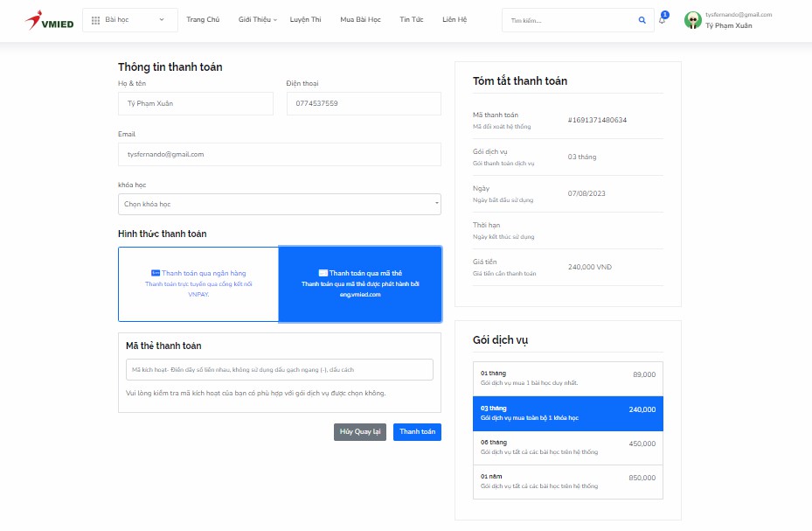Open the Tin Tức page
Screen dimensions: 812x531
click(x=412, y=20)
